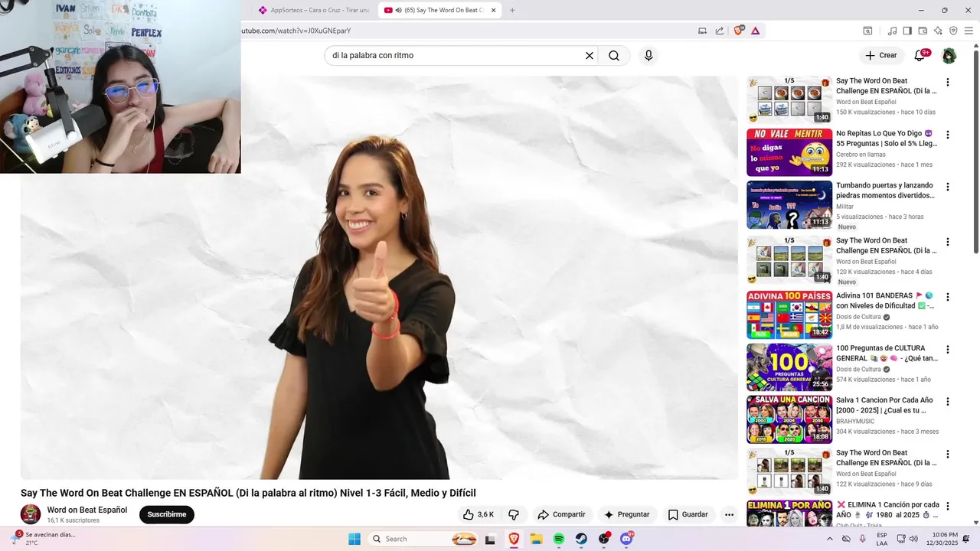Open ELIMINA 1 Canción por cada AÑO title
This screenshot has height=551, width=980.
click(x=888, y=510)
